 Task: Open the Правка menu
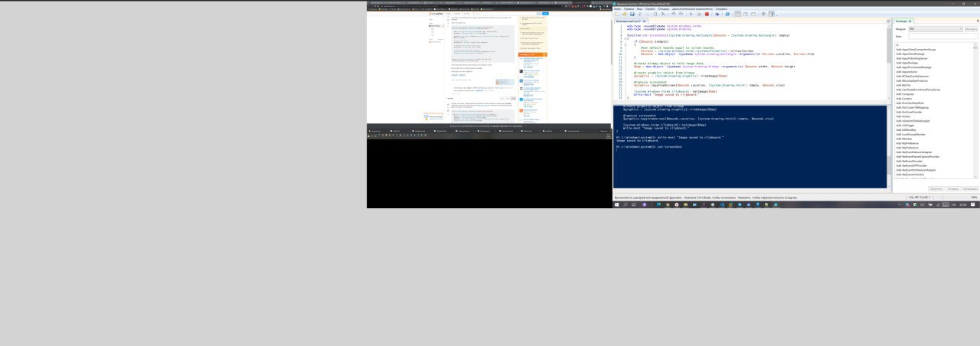click(629, 8)
